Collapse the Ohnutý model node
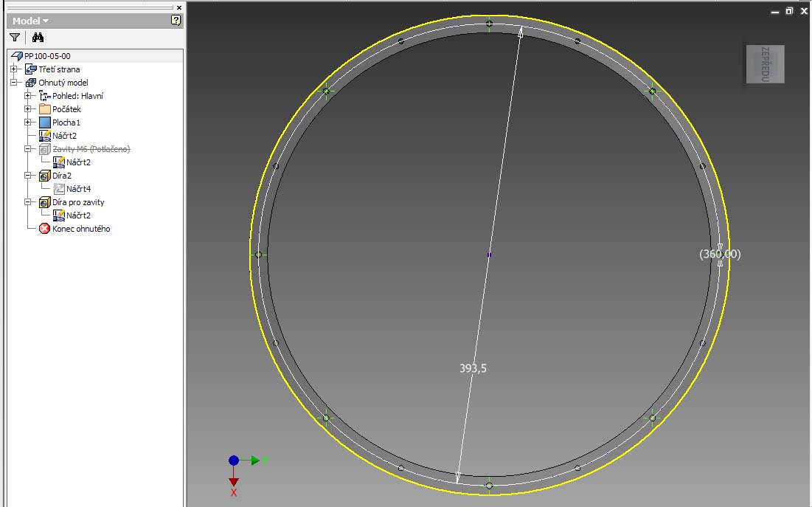This screenshot has height=507, width=812. coord(14,83)
